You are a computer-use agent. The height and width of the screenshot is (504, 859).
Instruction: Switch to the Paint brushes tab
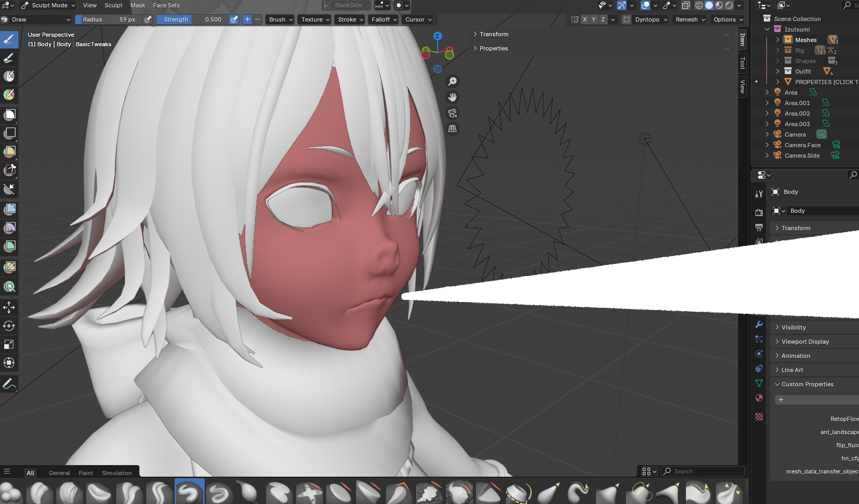click(x=86, y=473)
